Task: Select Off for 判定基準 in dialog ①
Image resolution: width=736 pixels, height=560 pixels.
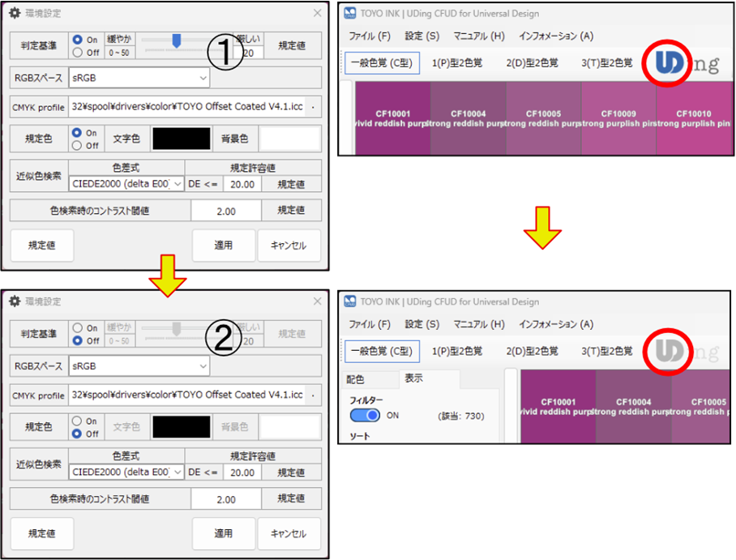Action: (x=78, y=53)
